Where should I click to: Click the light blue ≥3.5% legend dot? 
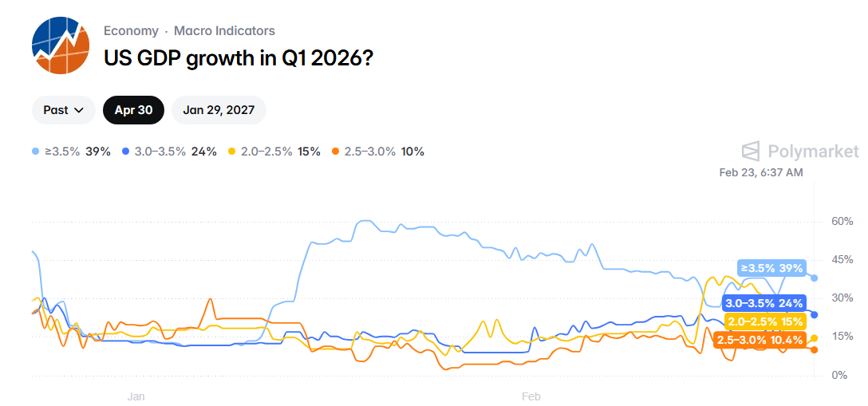coord(36,152)
